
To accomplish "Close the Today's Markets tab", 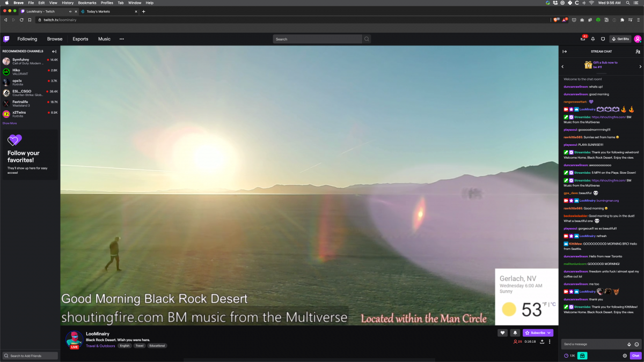I will [x=136, y=11].
